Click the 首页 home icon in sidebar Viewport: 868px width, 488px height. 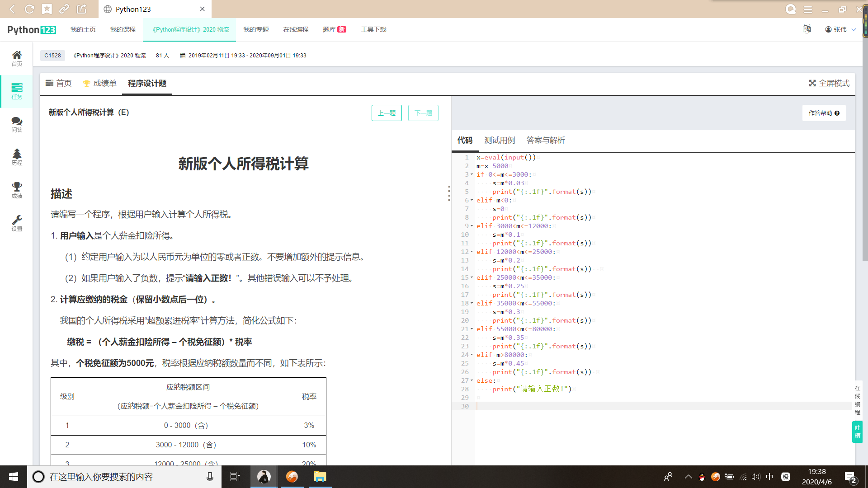[17, 58]
